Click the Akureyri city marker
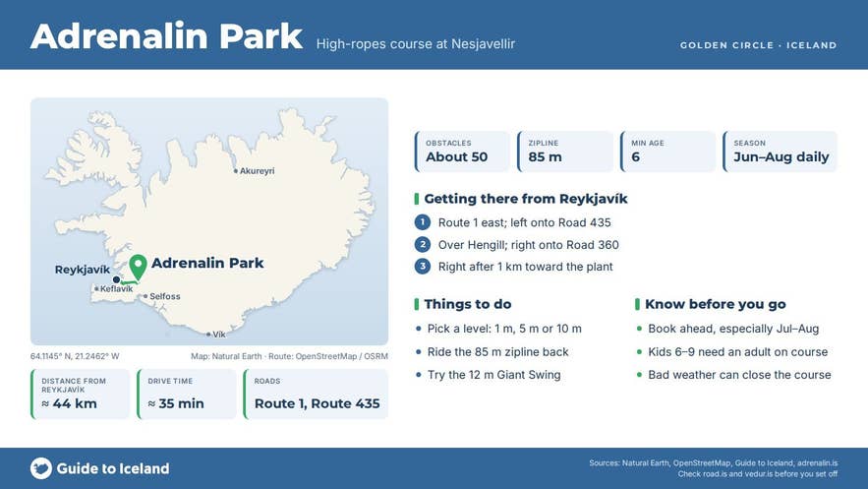 pos(235,171)
